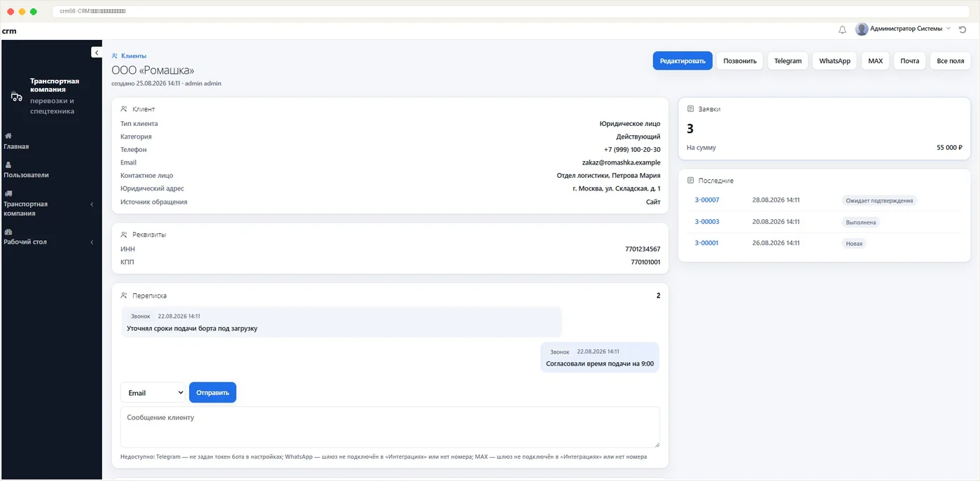Open the Транспортная компания menu item
980x481 pixels.
[26, 209]
